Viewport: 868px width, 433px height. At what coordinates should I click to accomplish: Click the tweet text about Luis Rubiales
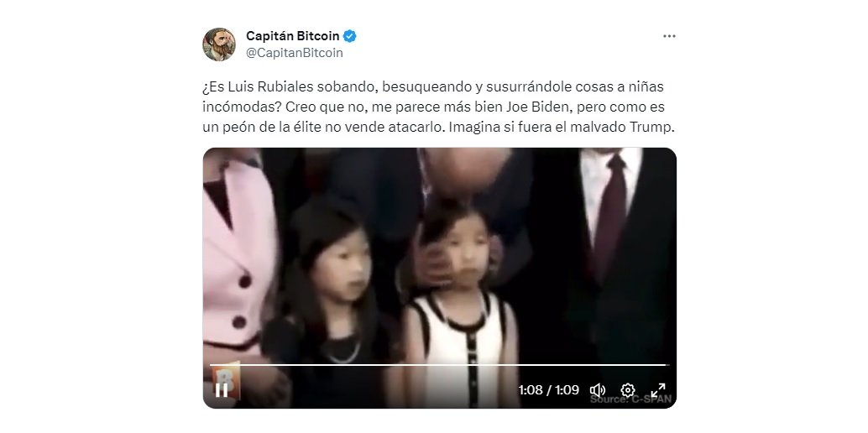(439, 107)
